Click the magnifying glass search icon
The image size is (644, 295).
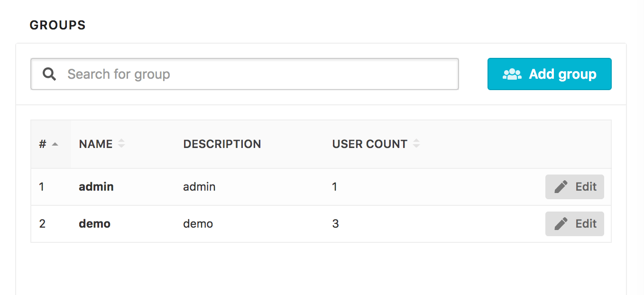49,74
